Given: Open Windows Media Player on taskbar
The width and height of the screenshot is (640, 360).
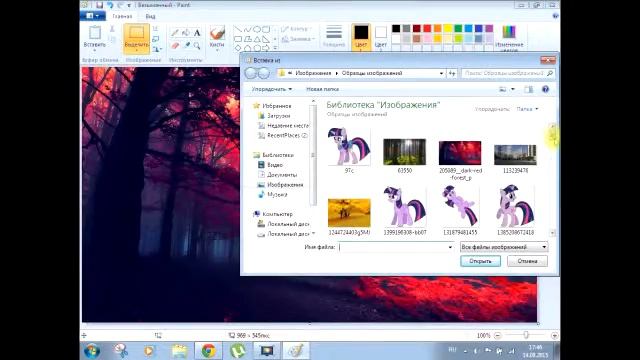Looking at the screenshot, I should point(149,351).
